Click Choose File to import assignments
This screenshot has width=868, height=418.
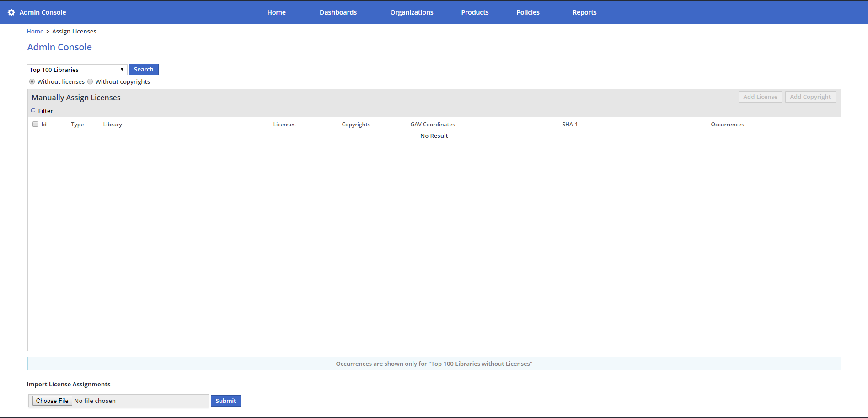click(x=52, y=401)
